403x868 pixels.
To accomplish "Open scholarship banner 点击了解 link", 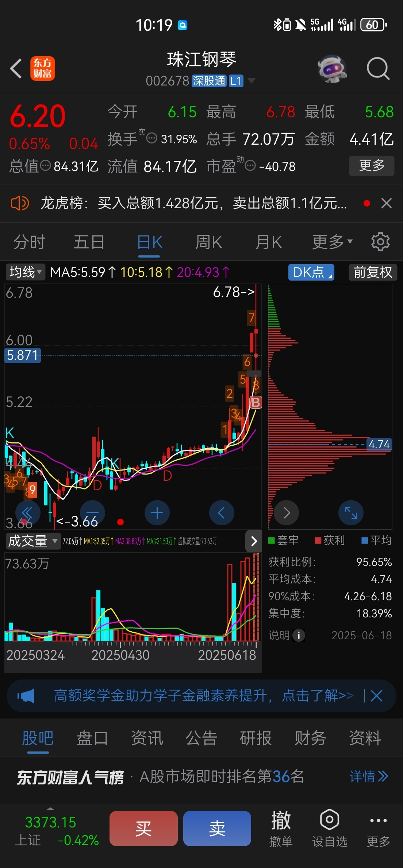I will 318,696.
